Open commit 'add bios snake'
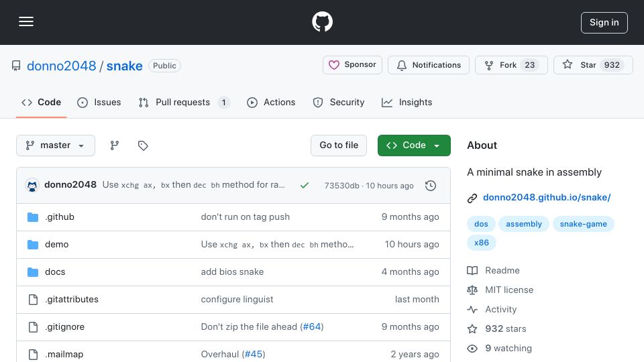This screenshot has height=362, width=644. (x=232, y=271)
